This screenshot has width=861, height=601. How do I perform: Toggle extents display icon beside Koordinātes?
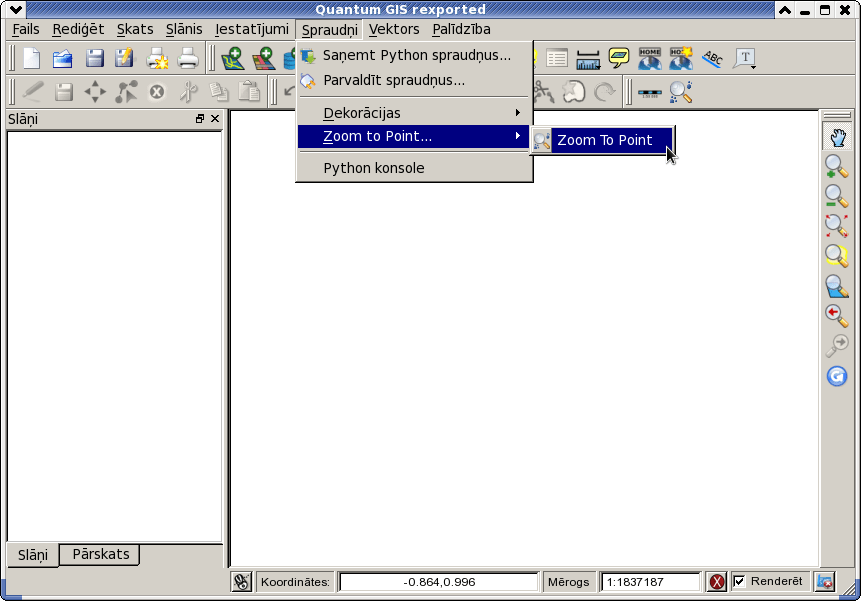(x=241, y=582)
